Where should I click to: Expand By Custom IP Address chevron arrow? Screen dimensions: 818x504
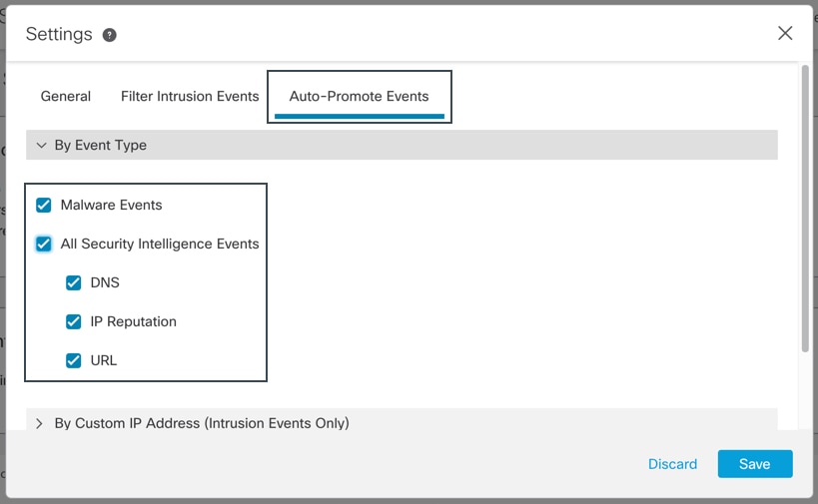(39, 423)
